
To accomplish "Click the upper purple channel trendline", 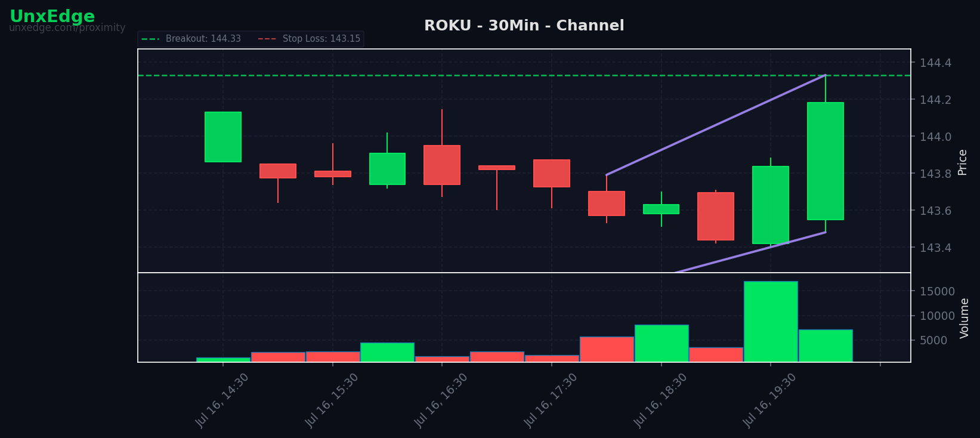I will pos(716,125).
